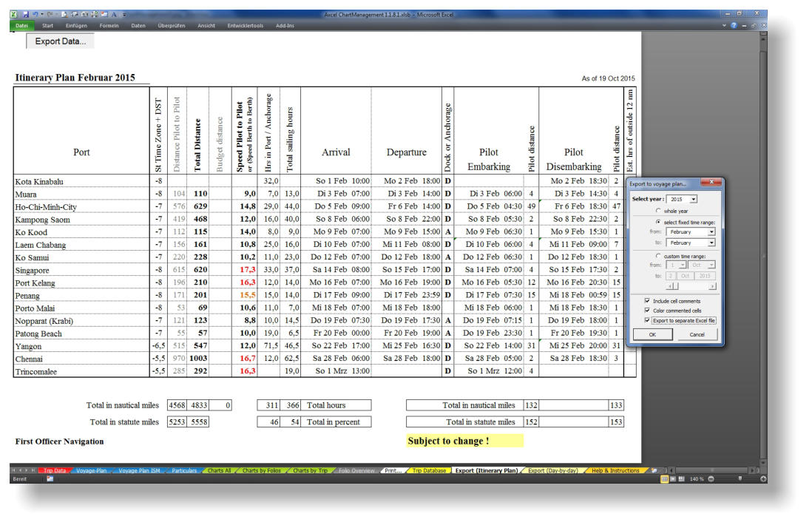
Task: Open the 'Select year' dropdown
Action: pyautogui.click(x=693, y=200)
